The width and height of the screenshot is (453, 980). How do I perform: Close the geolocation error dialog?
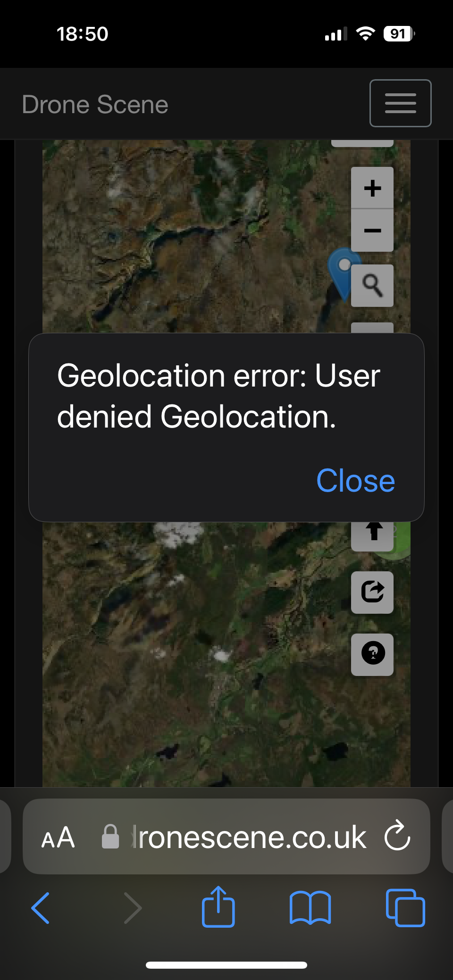point(355,481)
